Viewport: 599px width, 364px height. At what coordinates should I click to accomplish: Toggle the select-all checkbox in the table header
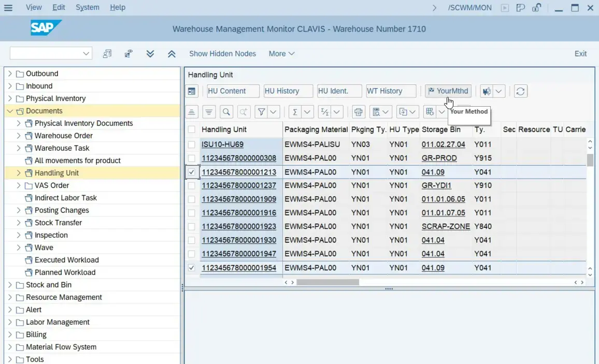[191, 130]
